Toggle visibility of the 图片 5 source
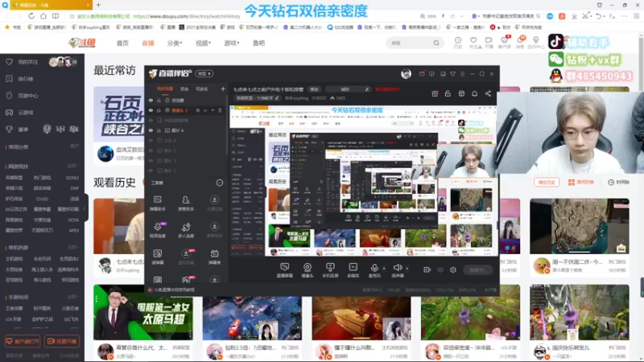The image size is (644, 362). click(151, 150)
